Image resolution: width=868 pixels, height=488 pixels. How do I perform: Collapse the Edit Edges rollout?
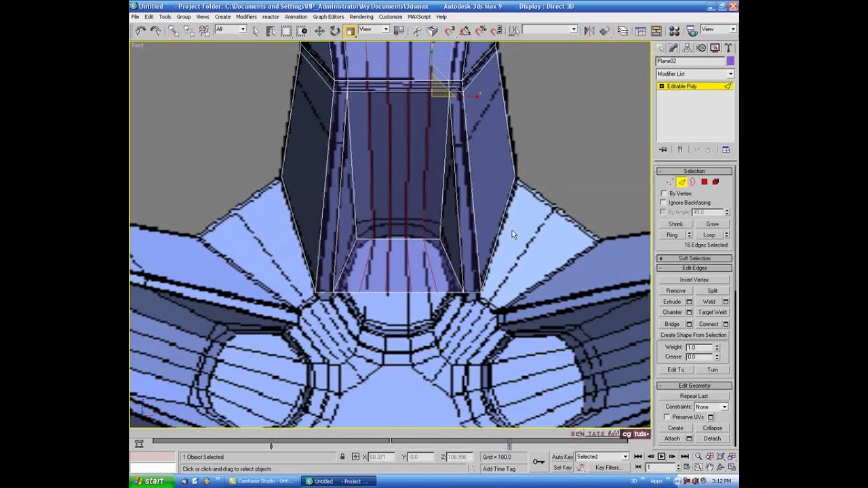coord(694,268)
